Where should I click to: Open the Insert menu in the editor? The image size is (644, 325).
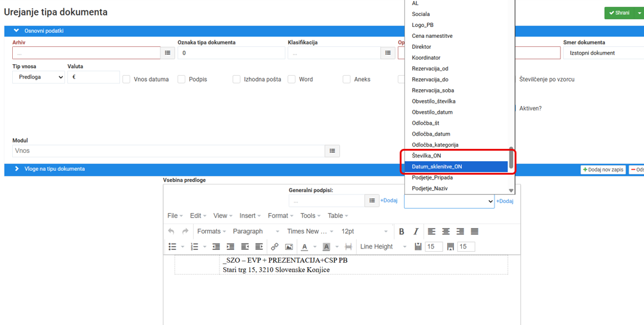[250, 216]
